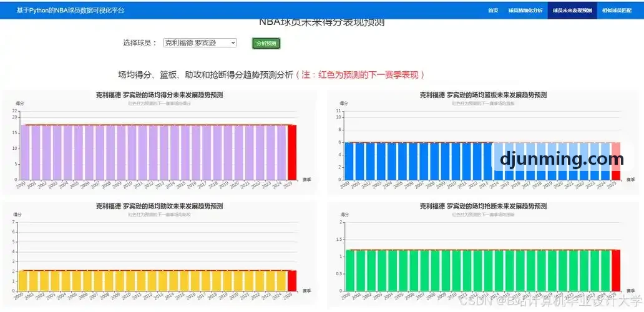Click the purple 2012 bar in 场均得分 chart
This screenshot has height=312, width=644.
(153, 152)
